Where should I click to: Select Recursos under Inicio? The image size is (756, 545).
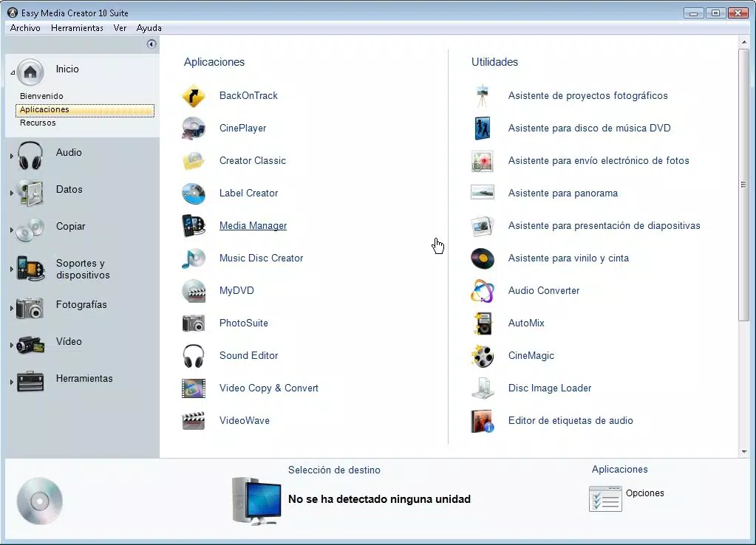(38, 123)
